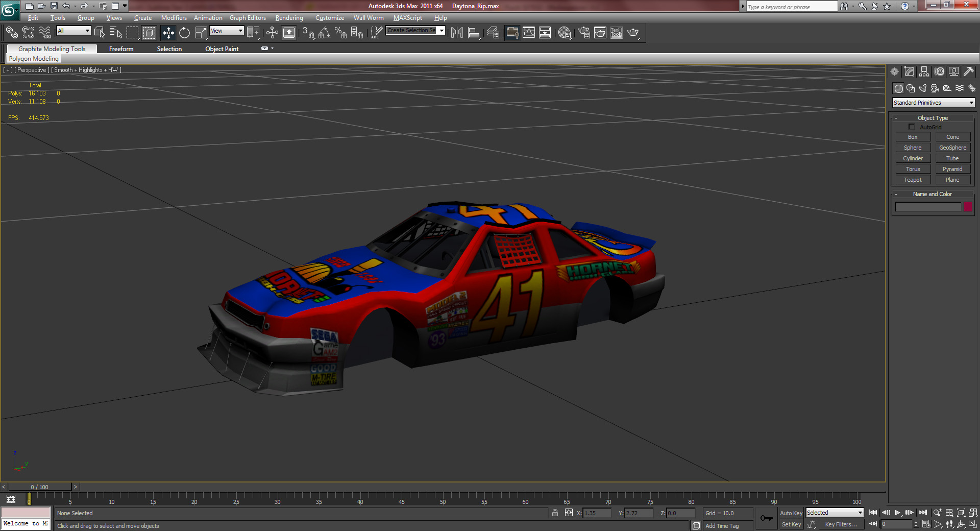Open the Manage Layers dialog

pos(493,33)
